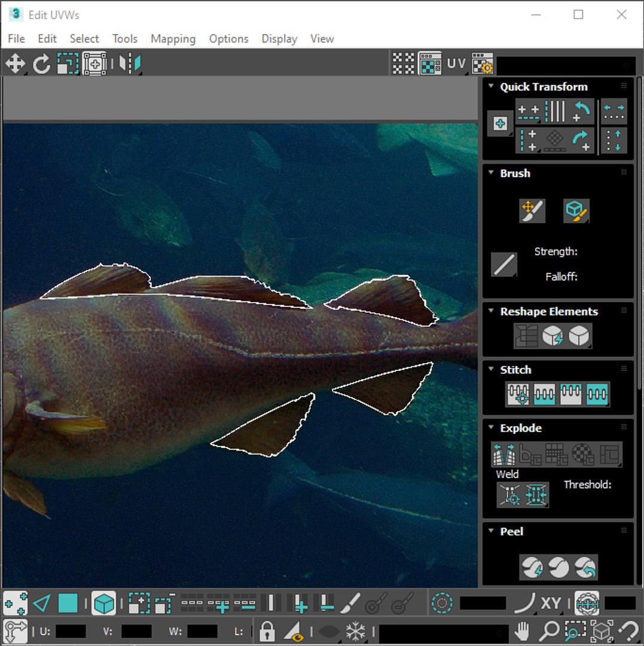The image size is (644, 646).
Task: Collapse the Explode rollout
Action: tap(491, 427)
